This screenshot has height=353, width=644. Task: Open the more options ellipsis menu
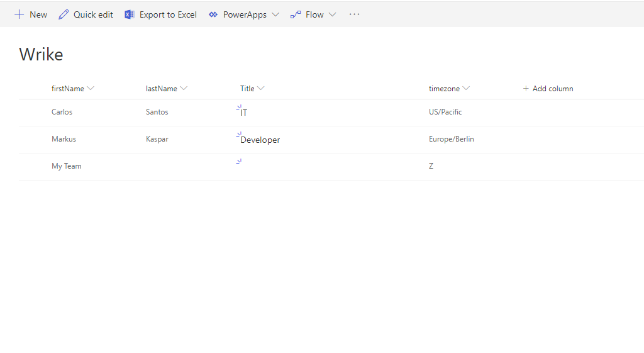click(x=354, y=14)
